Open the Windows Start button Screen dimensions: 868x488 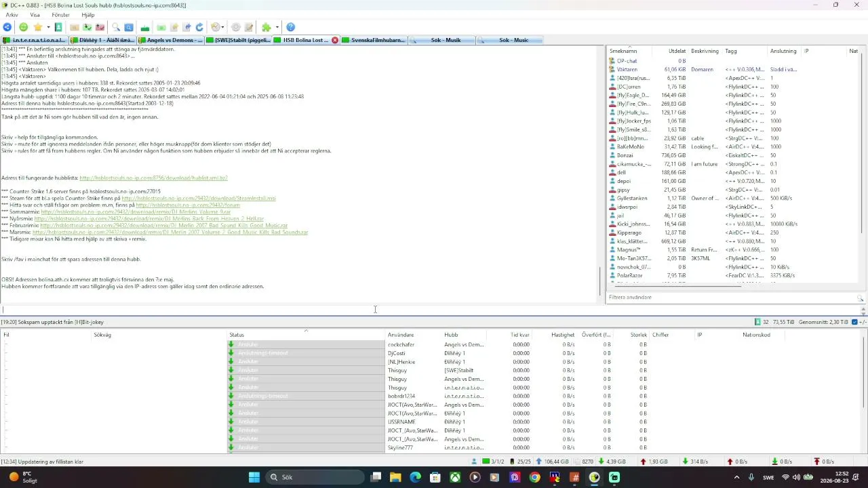pos(254,477)
